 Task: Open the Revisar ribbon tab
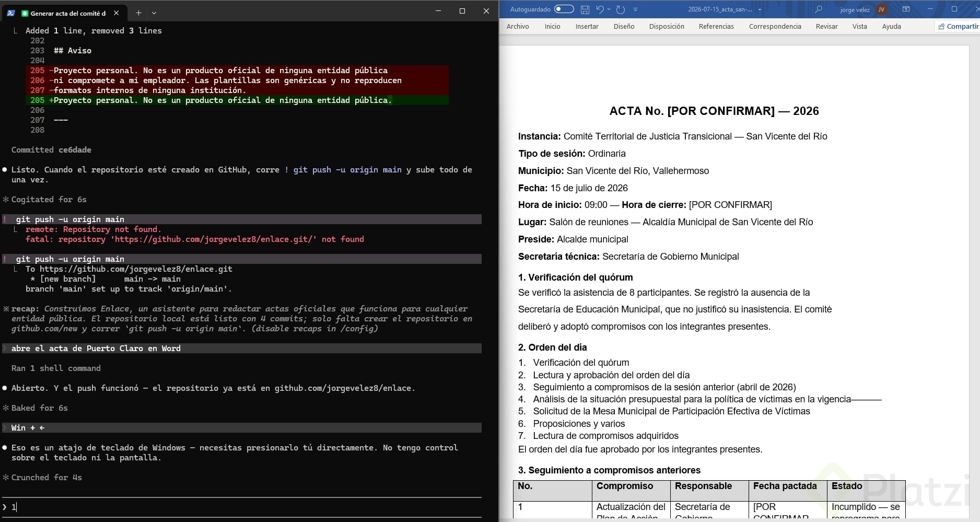pos(826,26)
